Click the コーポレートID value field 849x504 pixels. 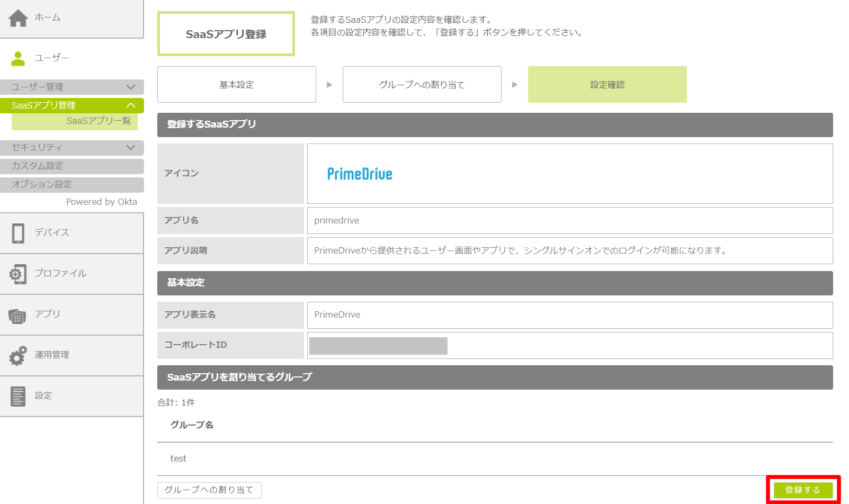(x=570, y=345)
